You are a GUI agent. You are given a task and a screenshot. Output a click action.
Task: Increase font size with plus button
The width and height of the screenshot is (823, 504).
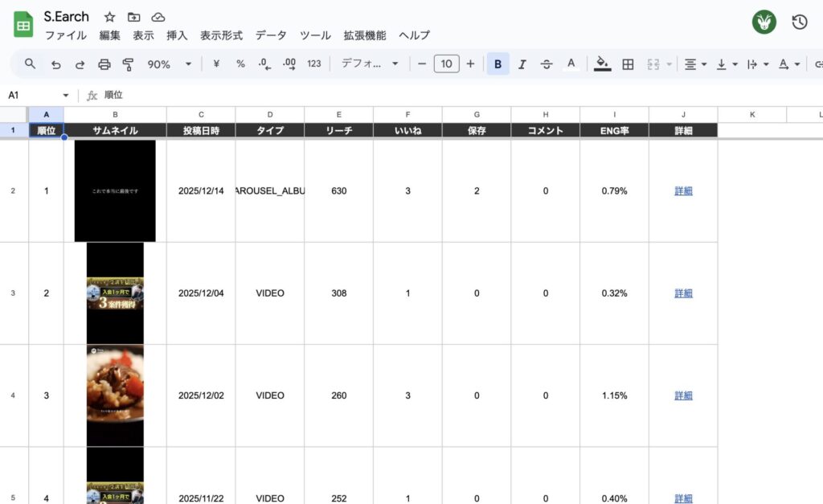470,64
